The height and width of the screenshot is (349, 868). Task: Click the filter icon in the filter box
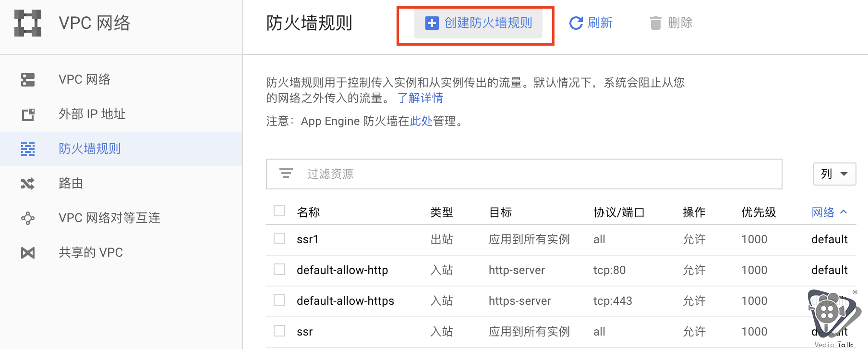(286, 174)
